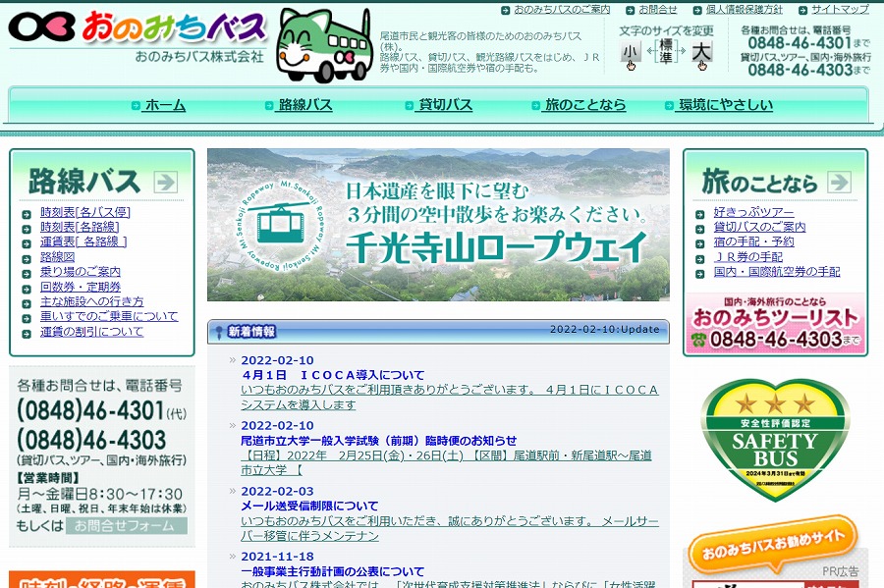
Task: Open 路線バス navigation menu item
Action: click(304, 105)
